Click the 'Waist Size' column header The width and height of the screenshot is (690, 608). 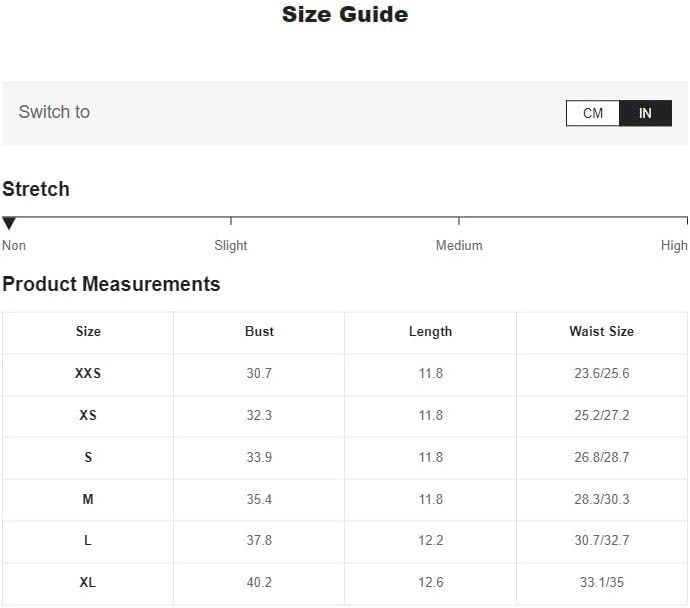tap(602, 331)
